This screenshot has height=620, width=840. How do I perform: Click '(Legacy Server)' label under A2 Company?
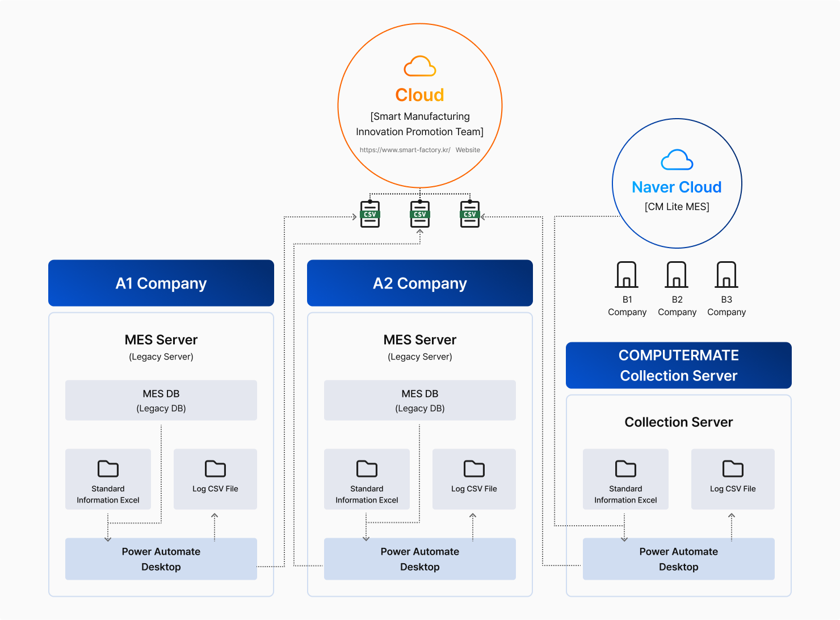420,357
